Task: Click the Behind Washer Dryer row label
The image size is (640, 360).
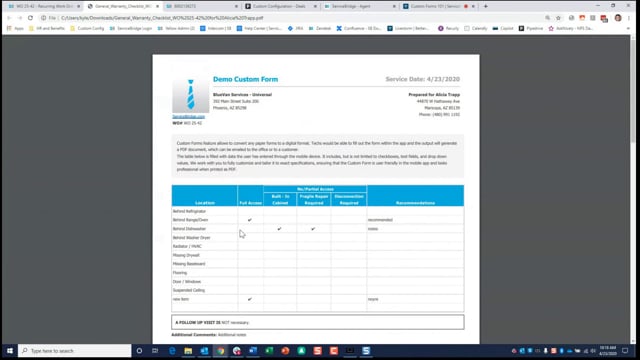Action: coord(191,238)
